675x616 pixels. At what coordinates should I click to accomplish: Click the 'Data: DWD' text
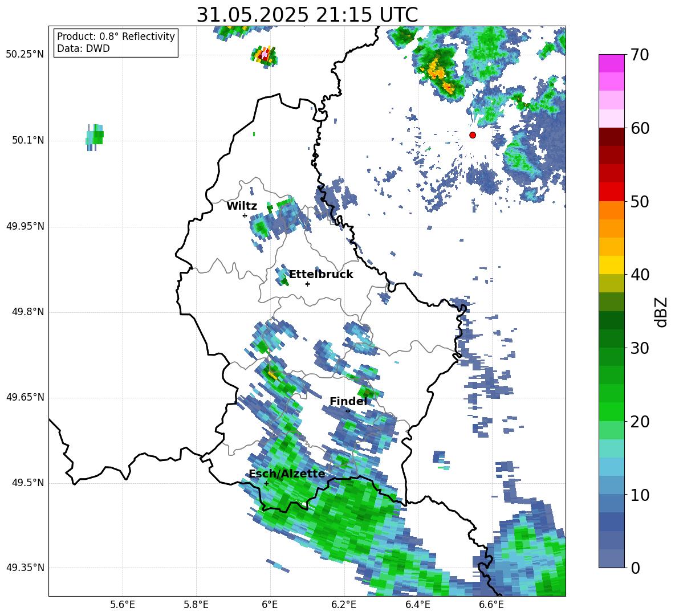tap(83, 48)
